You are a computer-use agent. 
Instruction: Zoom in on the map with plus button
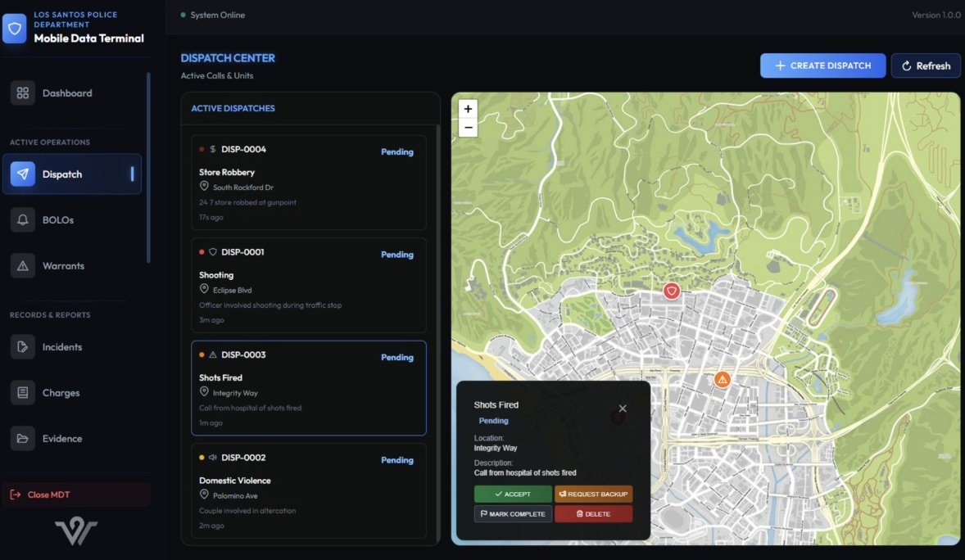468,109
